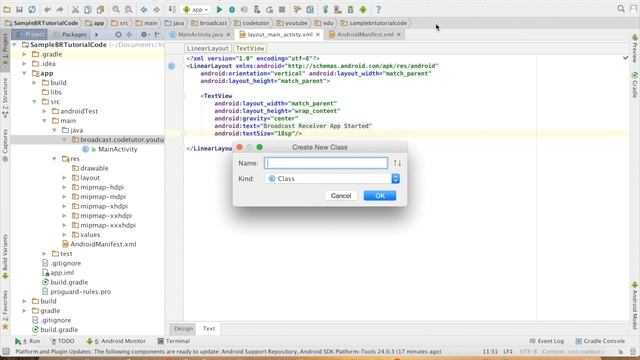The image size is (640, 360).
Task: Click the Copy icon in toolbar
Action: [88, 9]
